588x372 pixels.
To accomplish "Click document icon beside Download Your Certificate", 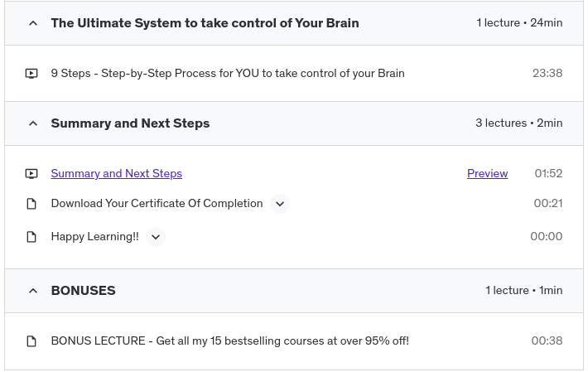I will tap(31, 204).
